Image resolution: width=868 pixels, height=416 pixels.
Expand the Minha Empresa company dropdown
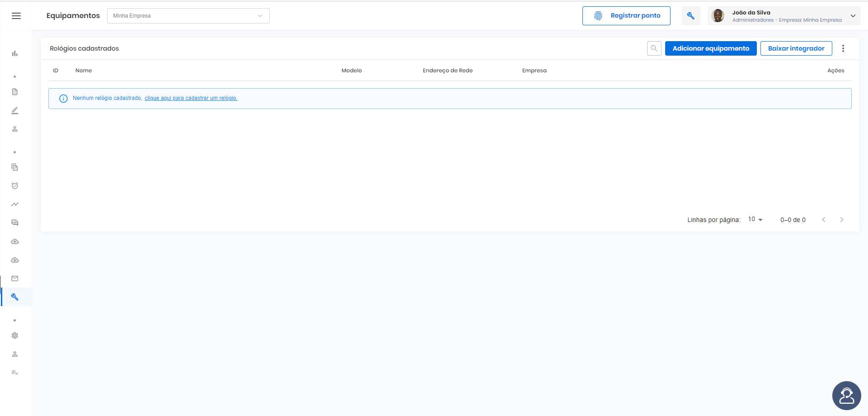(x=188, y=16)
